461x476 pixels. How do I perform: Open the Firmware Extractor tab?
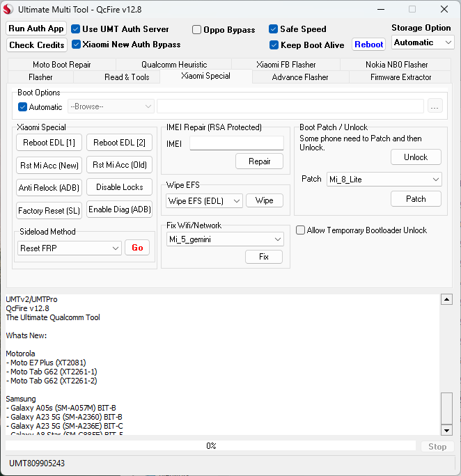400,77
